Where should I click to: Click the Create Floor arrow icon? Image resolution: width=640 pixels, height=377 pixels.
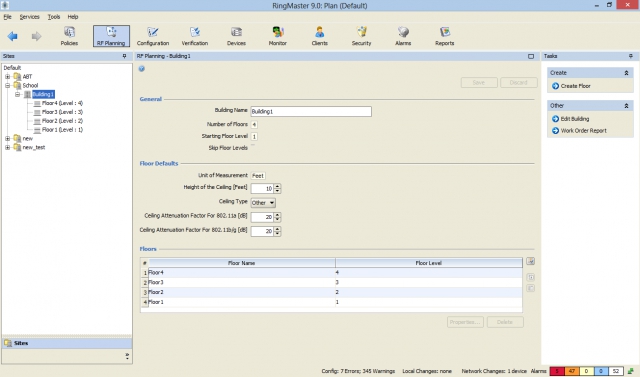pyautogui.click(x=556, y=86)
